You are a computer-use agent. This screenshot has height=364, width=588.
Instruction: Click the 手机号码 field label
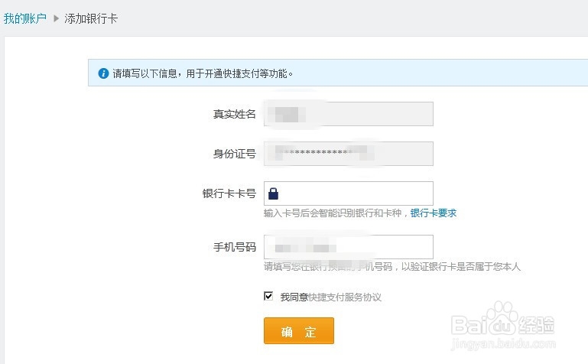pos(234,247)
